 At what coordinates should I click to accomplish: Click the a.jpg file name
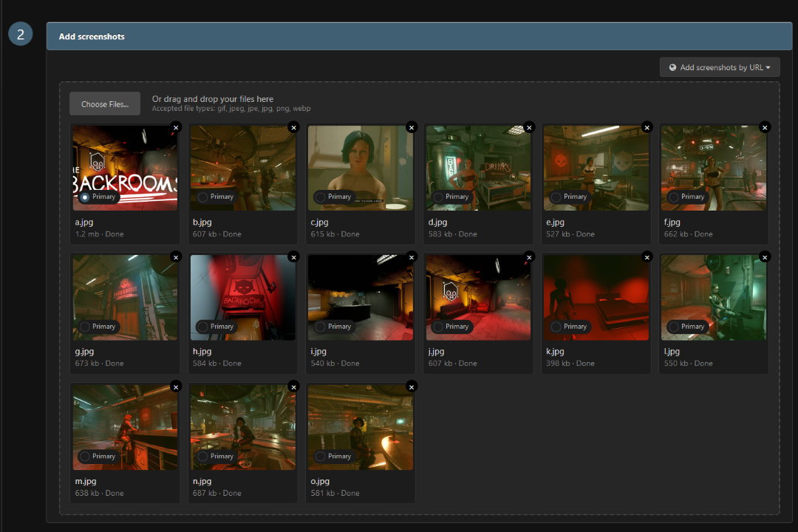84,222
